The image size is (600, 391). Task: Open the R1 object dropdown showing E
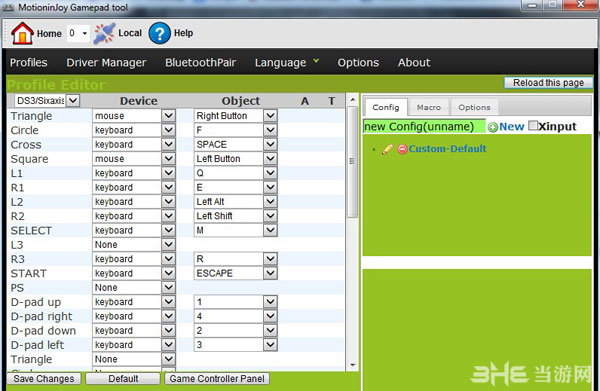pyautogui.click(x=235, y=187)
